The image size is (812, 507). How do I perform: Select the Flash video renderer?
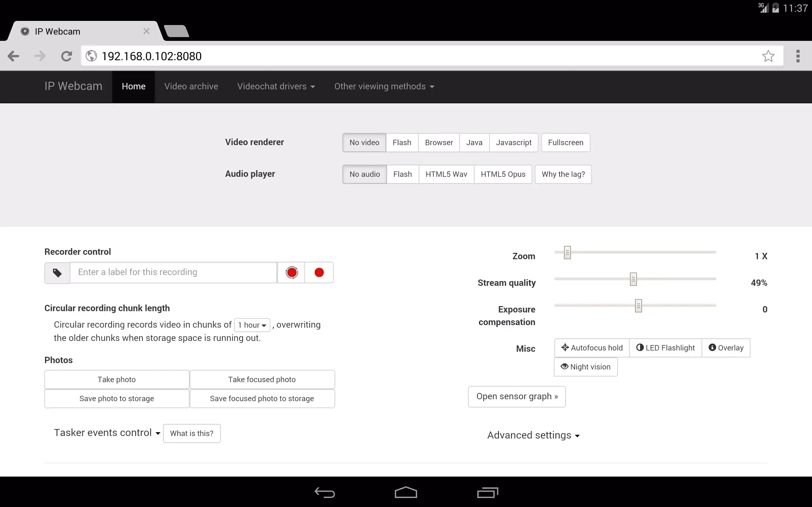pos(402,142)
